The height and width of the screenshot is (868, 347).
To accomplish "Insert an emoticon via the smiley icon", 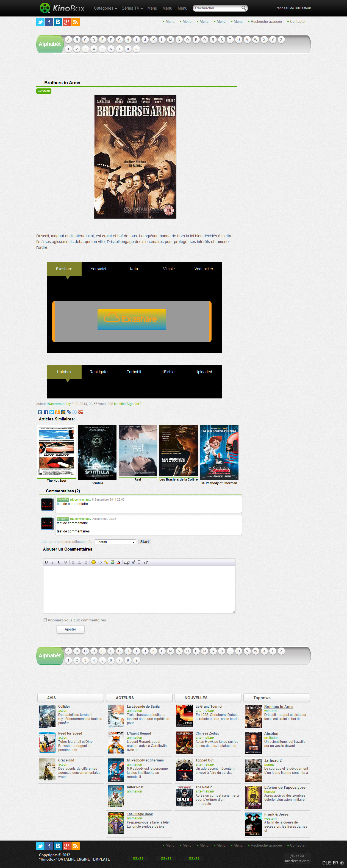I will (93, 562).
